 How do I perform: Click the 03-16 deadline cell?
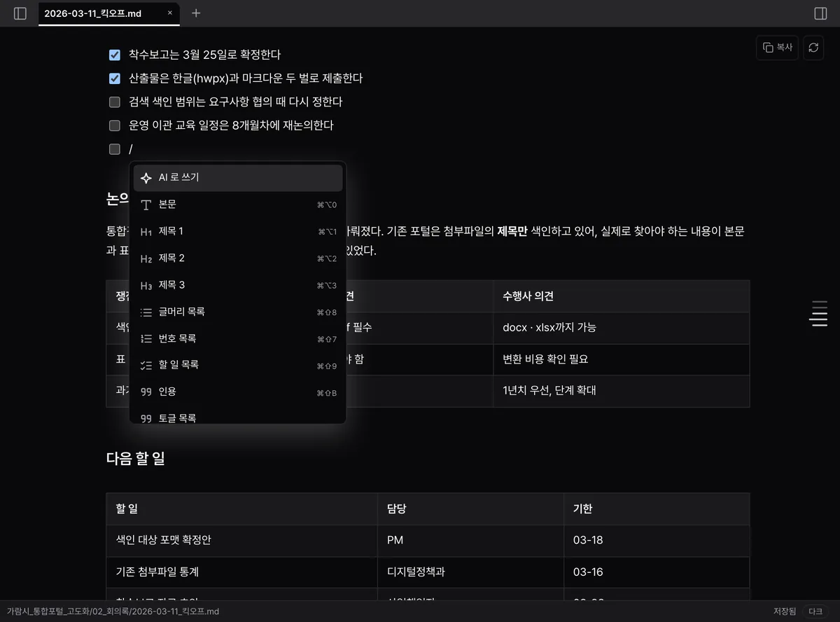click(x=657, y=572)
